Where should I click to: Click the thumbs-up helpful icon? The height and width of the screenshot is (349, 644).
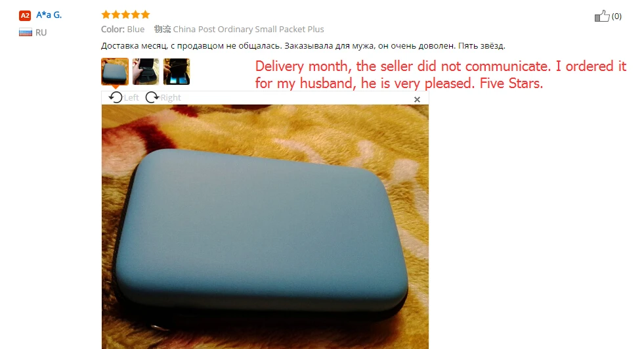[602, 16]
